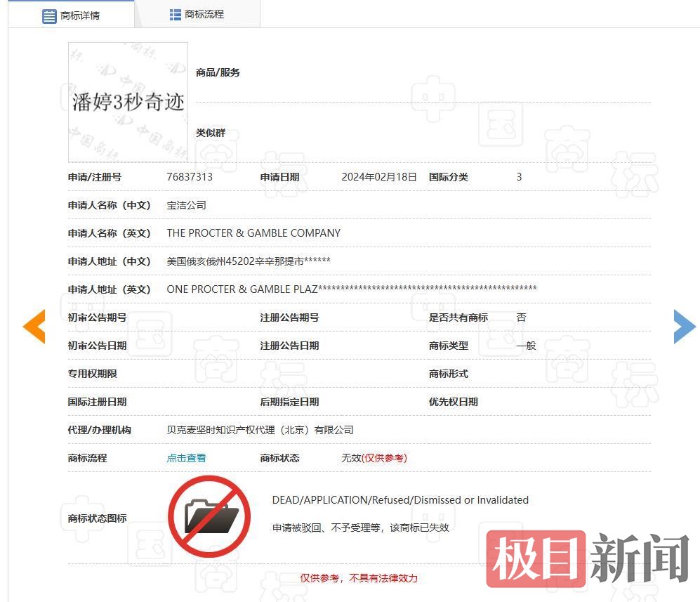Click the grid icon on 商标流程 tab

[x=176, y=15]
